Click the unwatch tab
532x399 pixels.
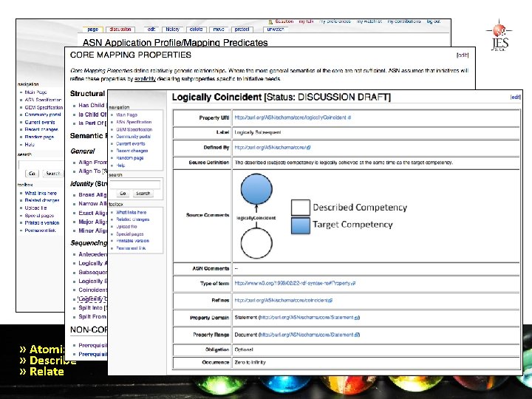(x=275, y=30)
